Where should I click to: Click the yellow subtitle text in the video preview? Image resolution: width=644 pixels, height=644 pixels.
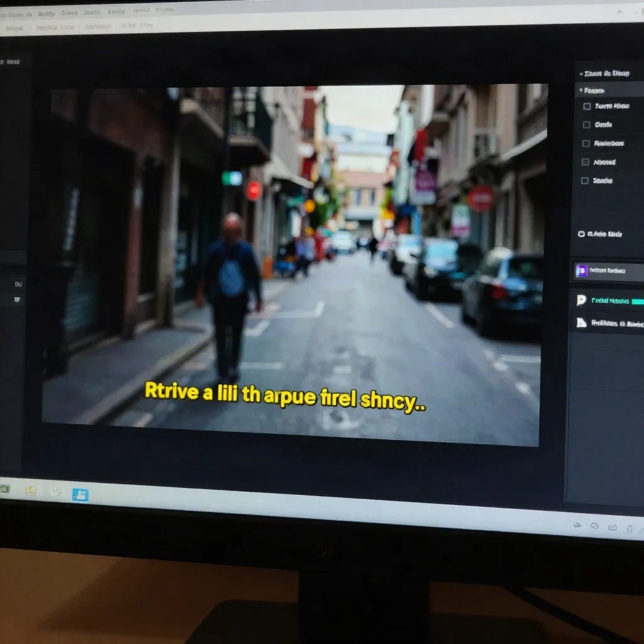285,397
